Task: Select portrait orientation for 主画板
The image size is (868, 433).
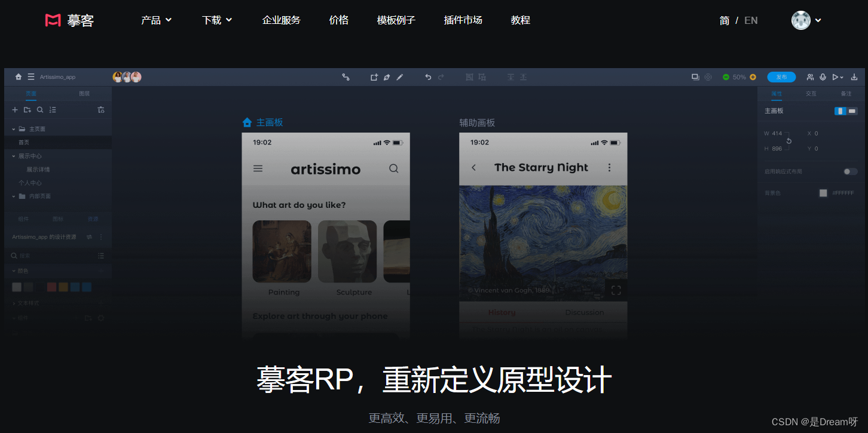Action: coord(841,111)
